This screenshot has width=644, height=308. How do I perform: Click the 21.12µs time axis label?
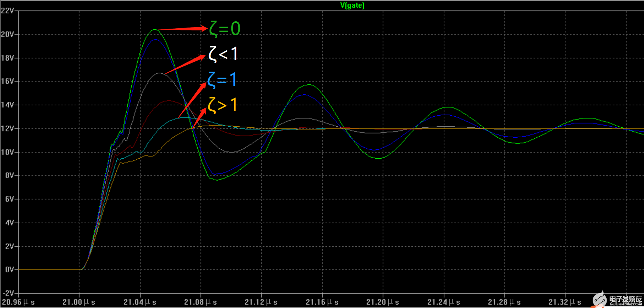pos(261,302)
